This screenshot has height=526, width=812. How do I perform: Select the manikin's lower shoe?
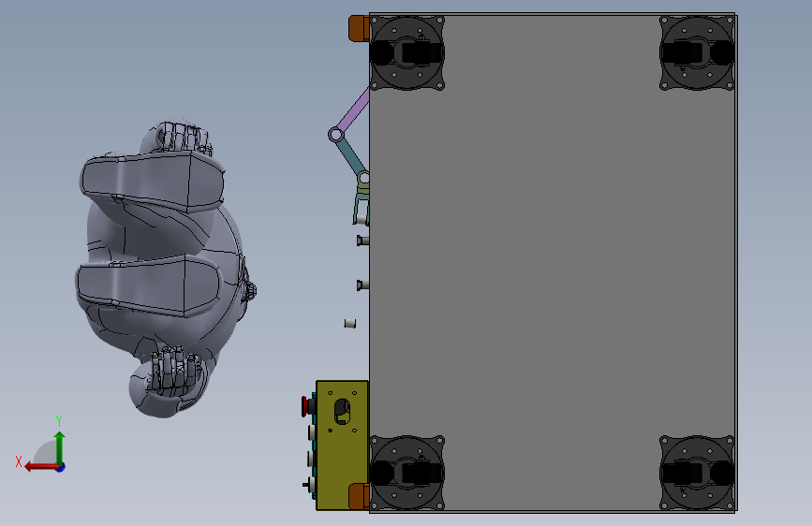(x=149, y=286)
